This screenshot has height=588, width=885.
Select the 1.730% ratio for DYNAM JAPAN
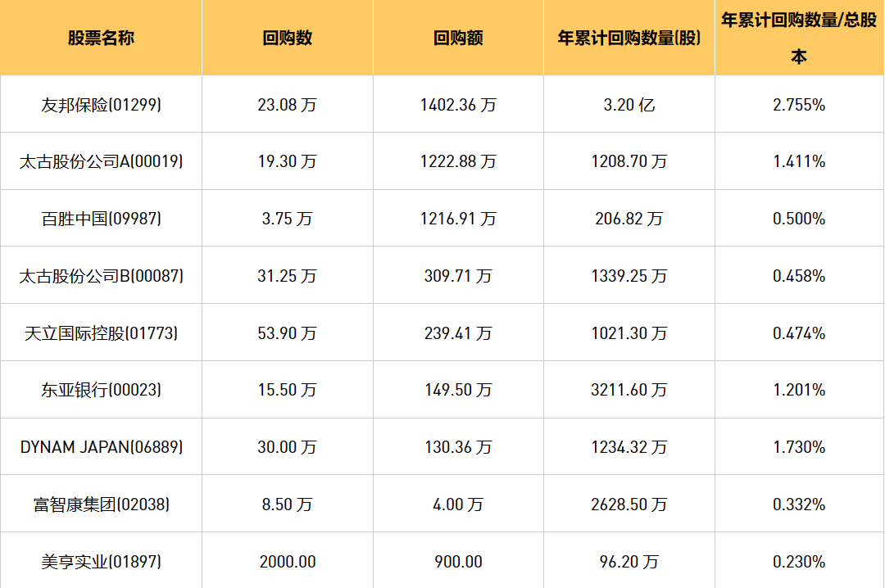pos(798,447)
